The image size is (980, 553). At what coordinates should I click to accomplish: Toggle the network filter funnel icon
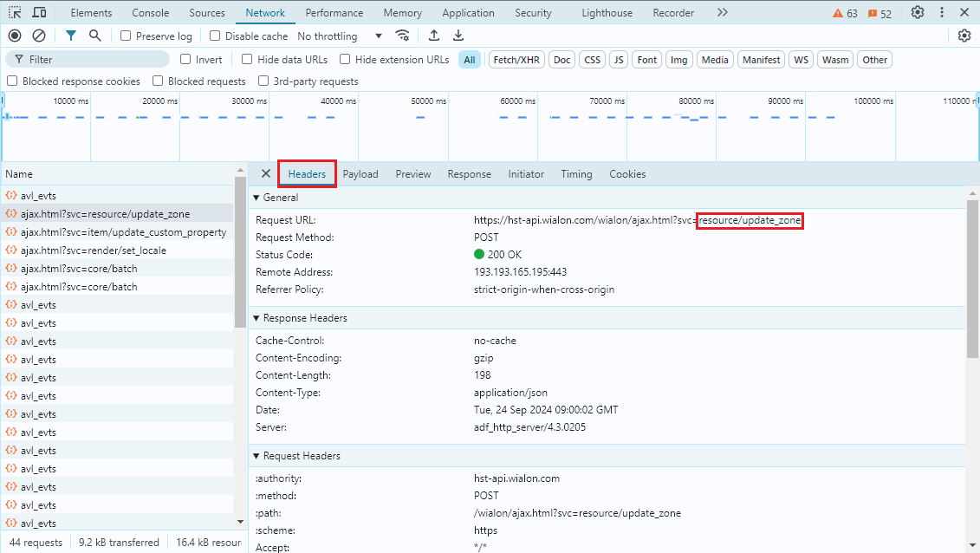click(x=71, y=36)
